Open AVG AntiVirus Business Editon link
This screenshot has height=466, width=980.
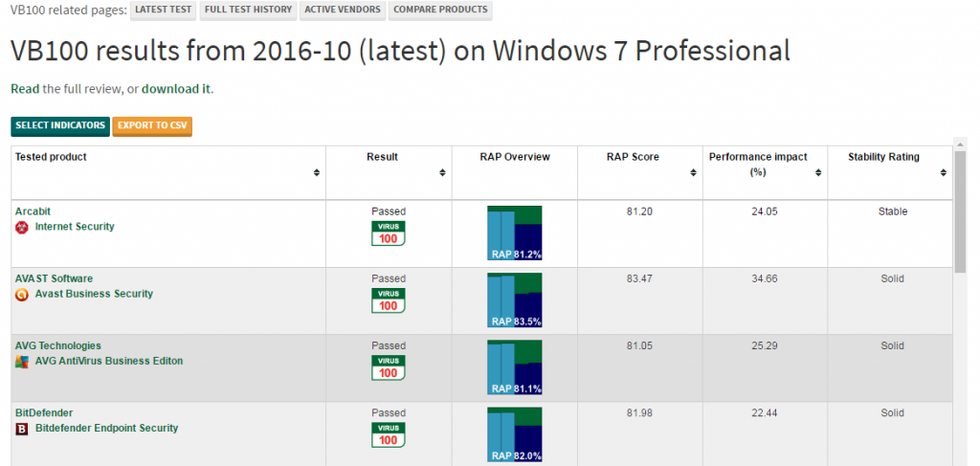pyautogui.click(x=109, y=361)
